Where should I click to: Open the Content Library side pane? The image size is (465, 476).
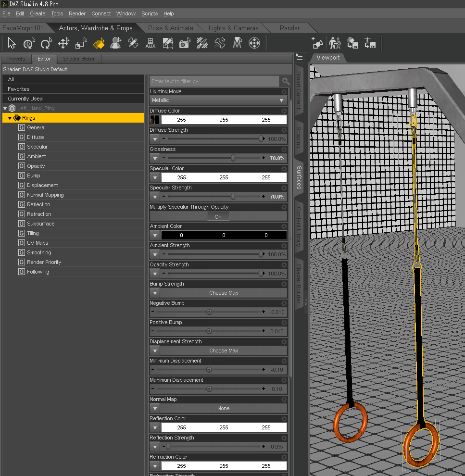click(x=299, y=227)
